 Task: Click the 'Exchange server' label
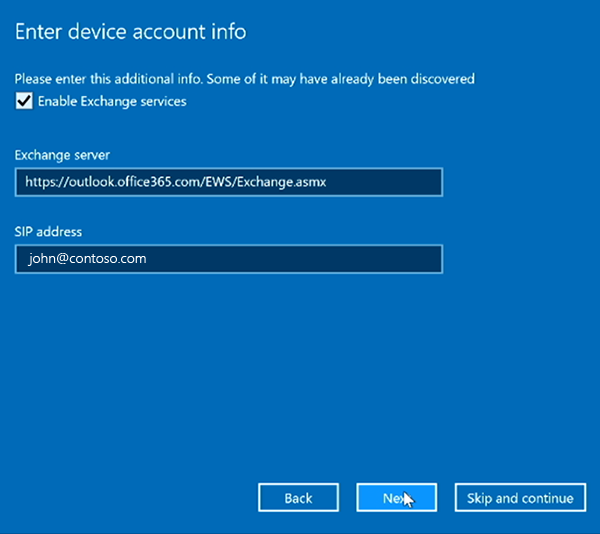click(62, 155)
